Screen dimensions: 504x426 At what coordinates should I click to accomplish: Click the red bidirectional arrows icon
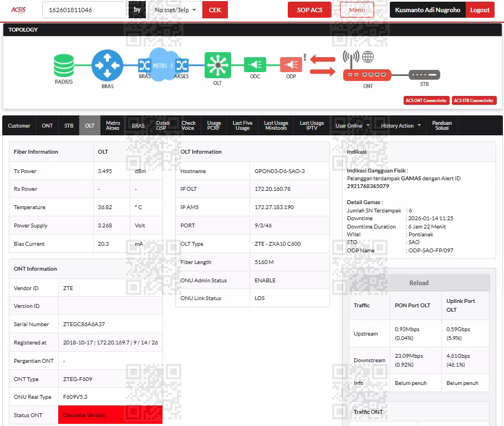(x=322, y=65)
